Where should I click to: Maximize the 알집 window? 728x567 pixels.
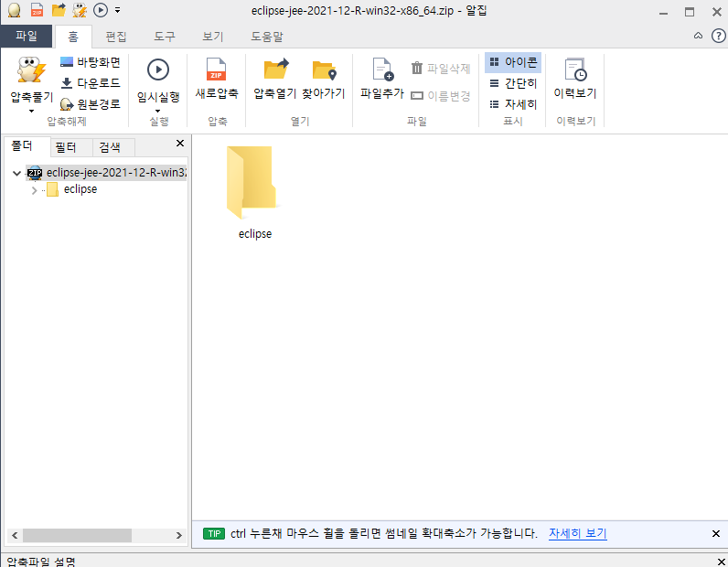pyautogui.click(x=690, y=12)
